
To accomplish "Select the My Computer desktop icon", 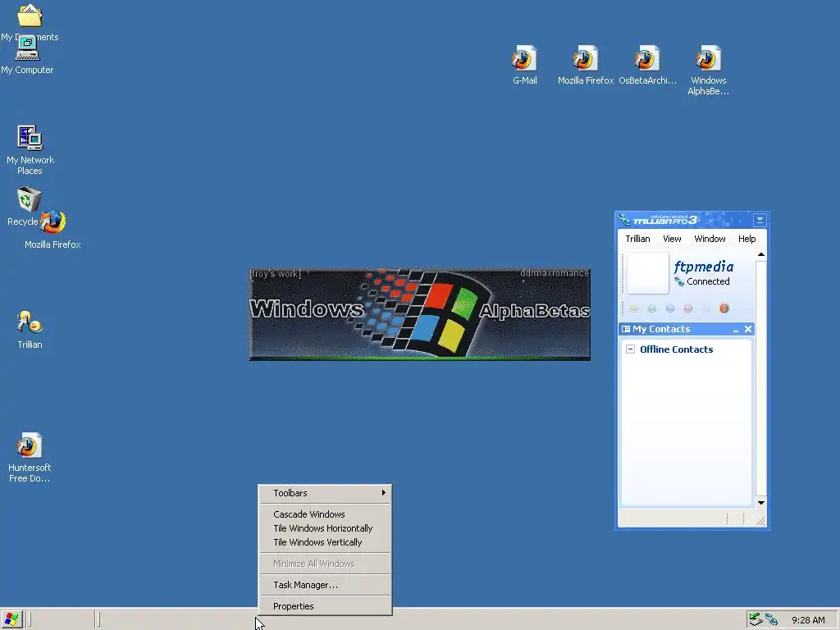I will coord(27,49).
